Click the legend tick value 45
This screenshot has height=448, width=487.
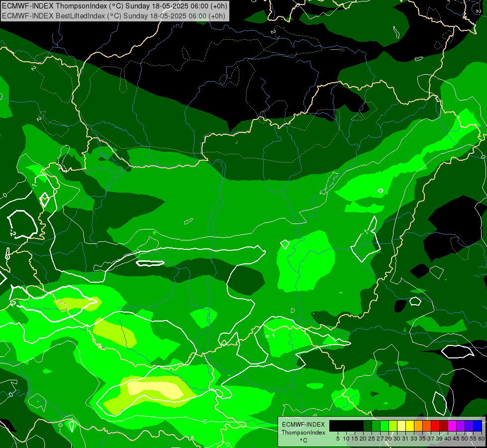456,439
